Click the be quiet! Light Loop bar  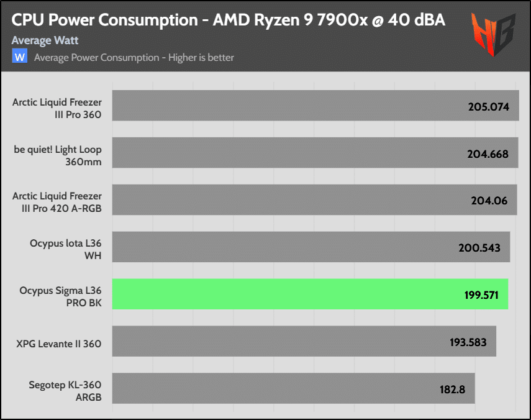point(286,153)
